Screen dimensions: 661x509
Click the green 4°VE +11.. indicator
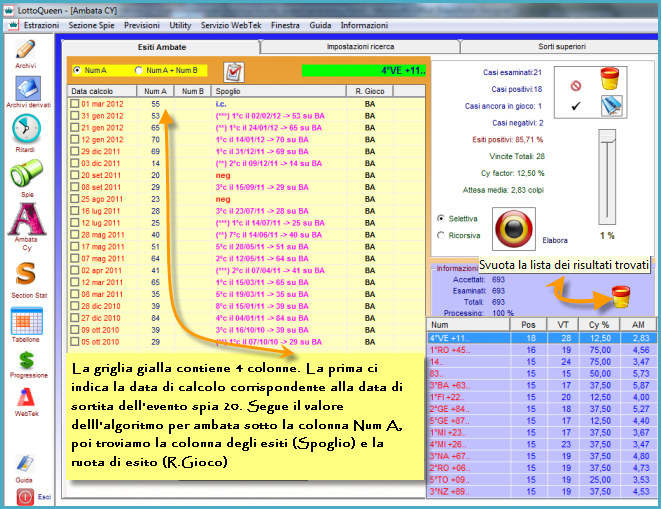click(364, 70)
